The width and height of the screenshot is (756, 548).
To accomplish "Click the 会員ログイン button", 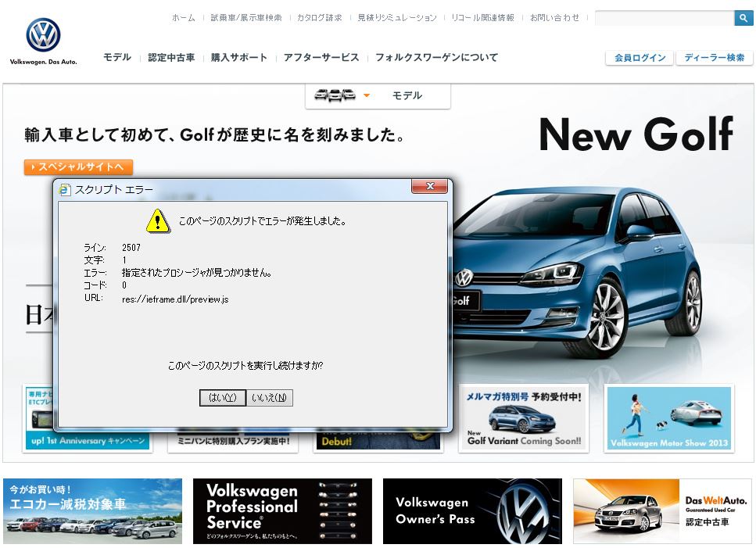I will click(x=640, y=58).
